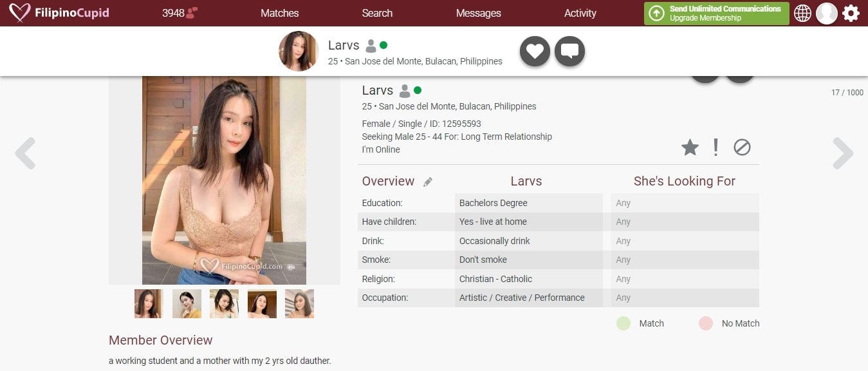Go to next profile with right arrow
Image resolution: width=868 pixels, height=371 pixels.
(x=842, y=153)
